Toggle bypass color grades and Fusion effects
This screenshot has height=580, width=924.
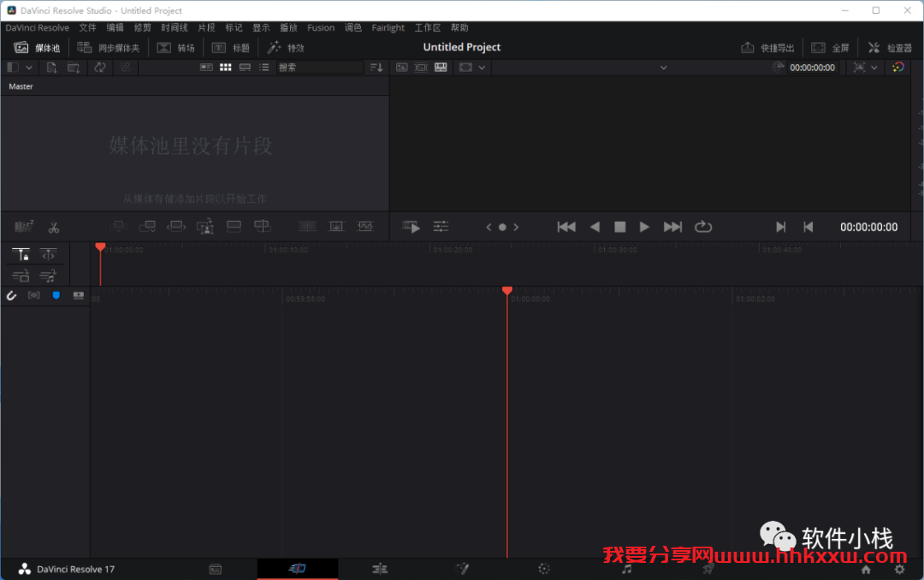click(898, 68)
